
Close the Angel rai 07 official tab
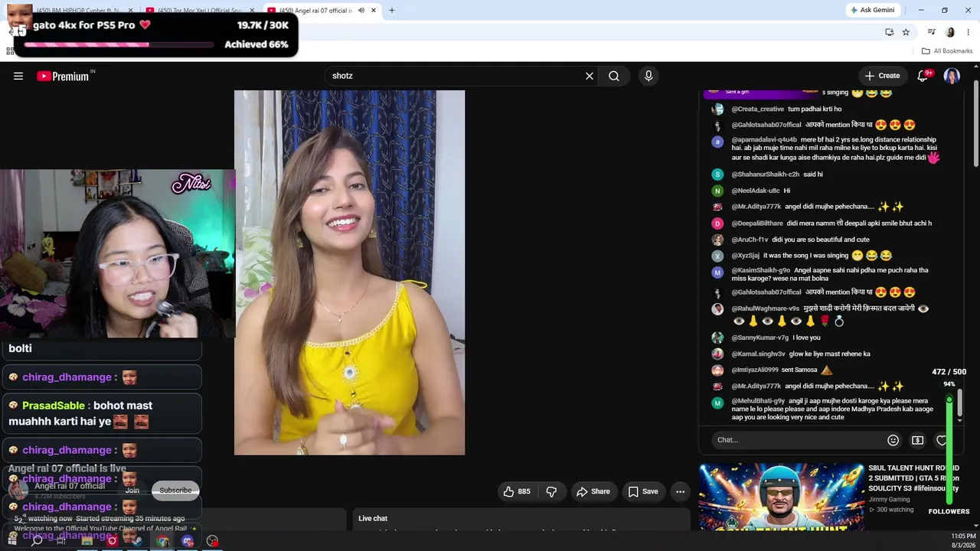tap(374, 11)
